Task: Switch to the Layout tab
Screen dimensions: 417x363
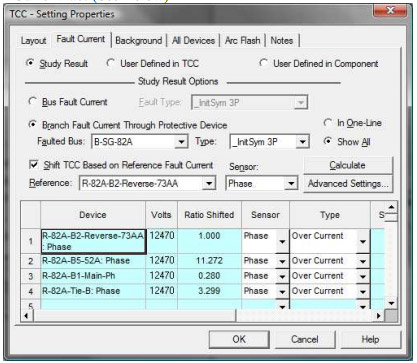Action: 33,41
